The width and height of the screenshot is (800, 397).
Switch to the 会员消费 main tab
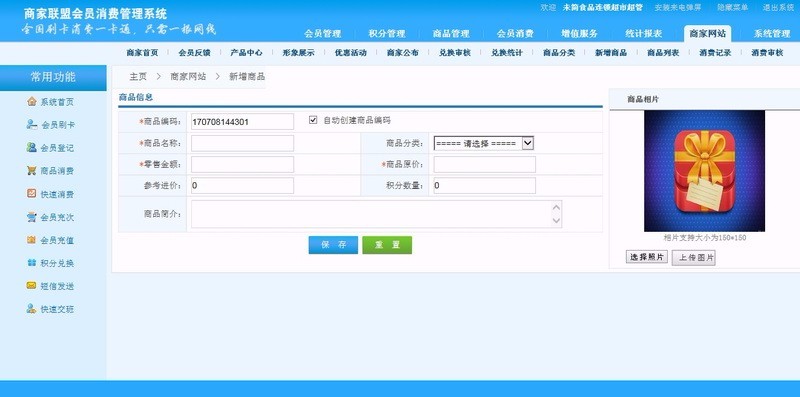pyautogui.click(x=515, y=34)
